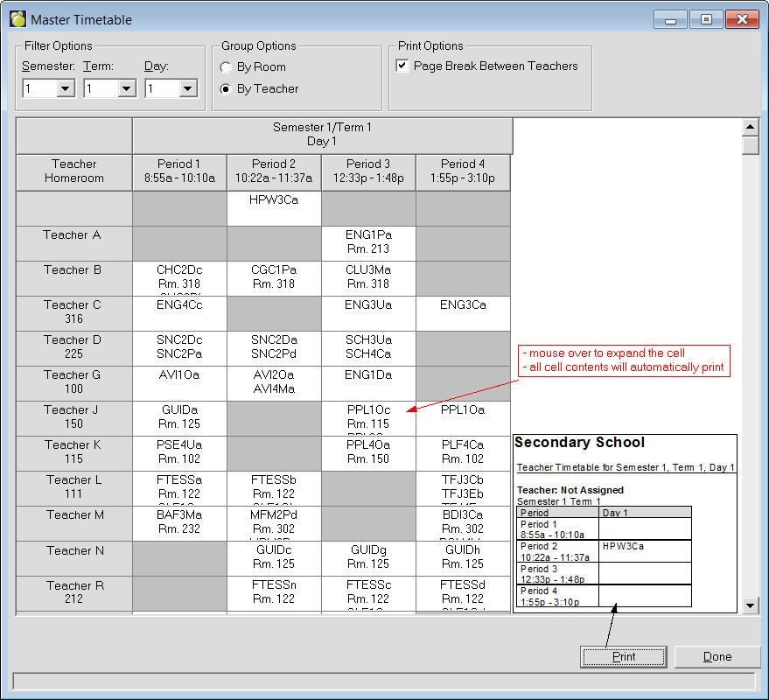This screenshot has height=700, width=769.
Task: Click the scrollbar up arrow
Action: click(750, 128)
